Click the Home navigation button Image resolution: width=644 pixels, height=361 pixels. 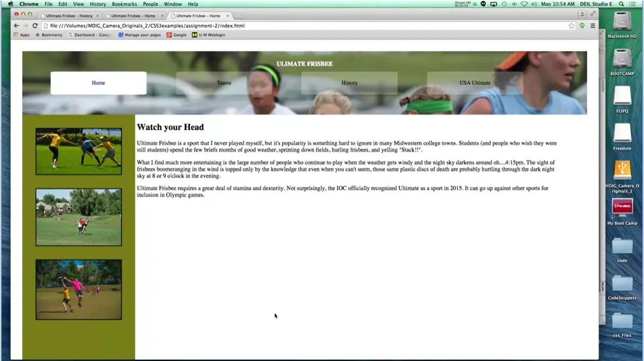[x=98, y=83]
